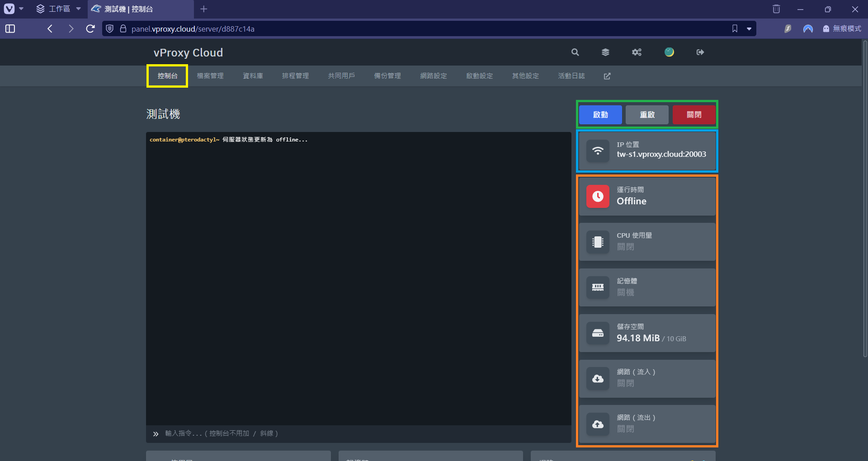Copy the IP 位置 server address
The width and height of the screenshot is (868, 461).
[x=661, y=155]
